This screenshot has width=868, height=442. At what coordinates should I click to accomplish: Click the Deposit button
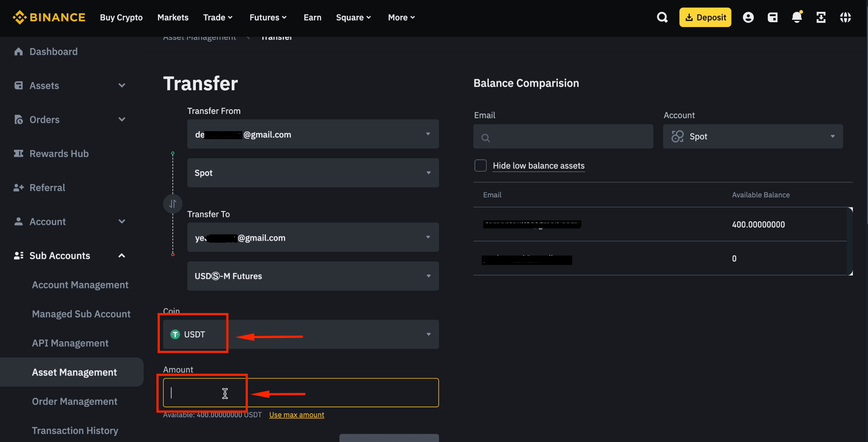coord(705,17)
